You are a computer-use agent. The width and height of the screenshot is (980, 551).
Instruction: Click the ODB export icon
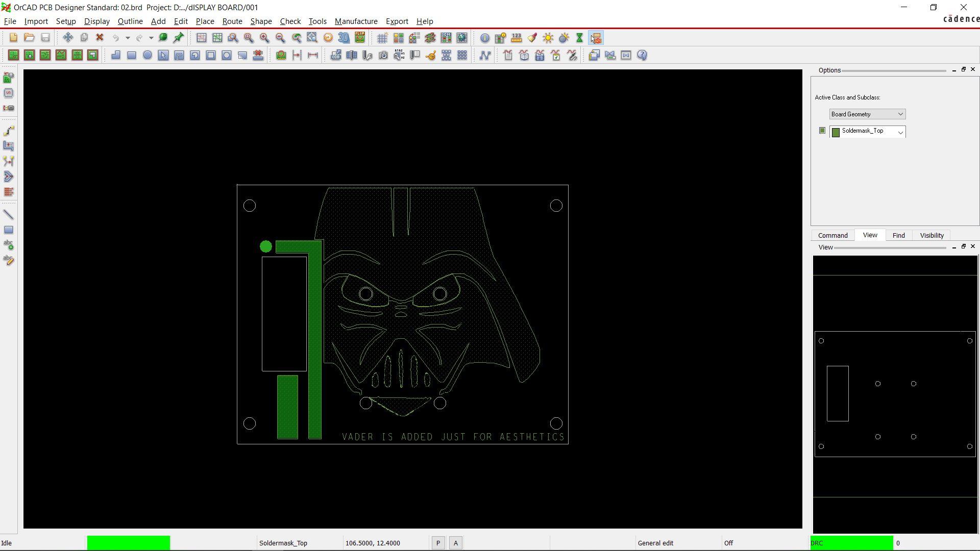pos(335,55)
